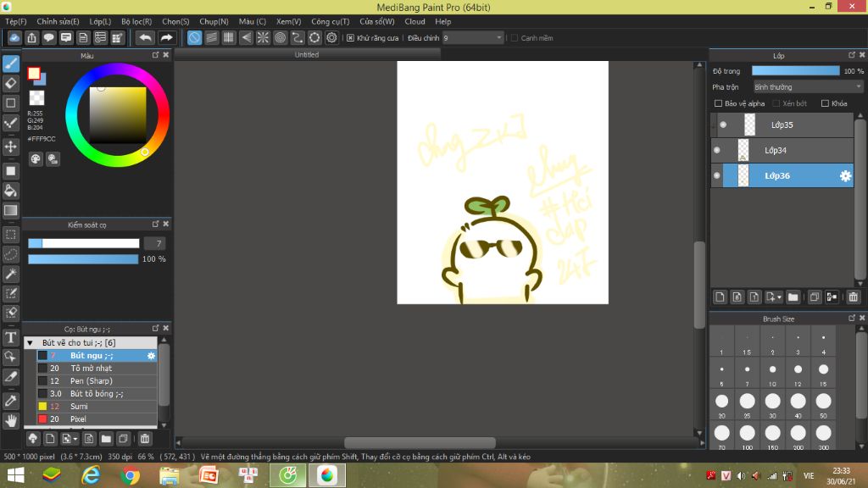Duplicate the selected layer
This screenshot has height=488, width=868.
pyautogui.click(x=815, y=297)
